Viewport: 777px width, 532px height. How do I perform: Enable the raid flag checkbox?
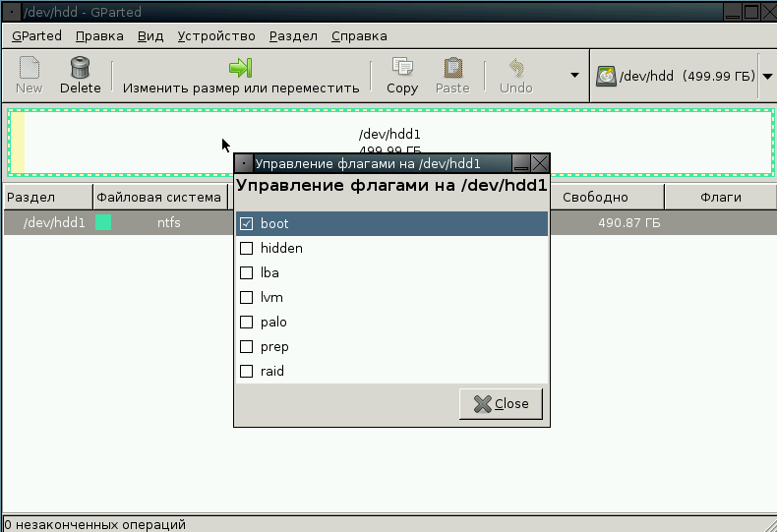(x=246, y=371)
